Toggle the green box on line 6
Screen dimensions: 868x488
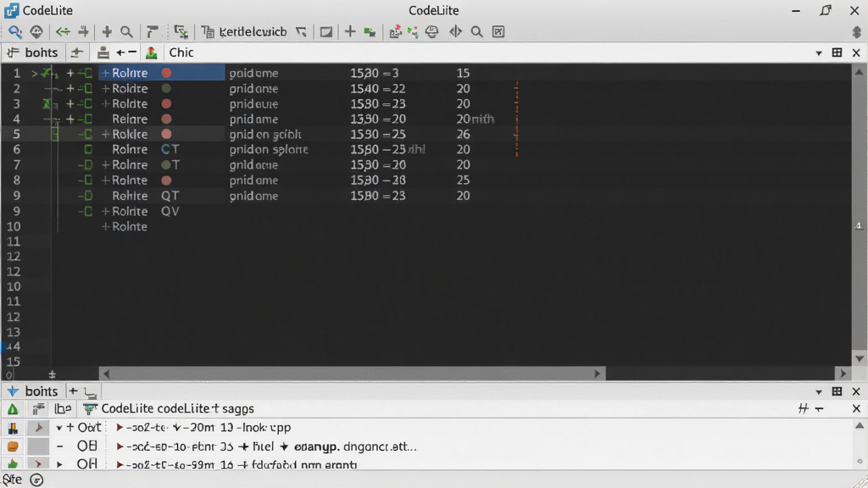[x=88, y=149]
